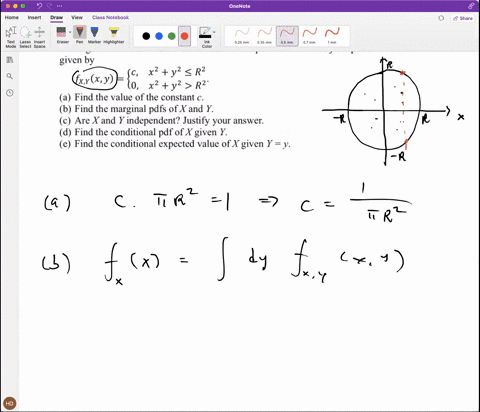
Task: Open Search from the left sidebar
Action: point(10,76)
